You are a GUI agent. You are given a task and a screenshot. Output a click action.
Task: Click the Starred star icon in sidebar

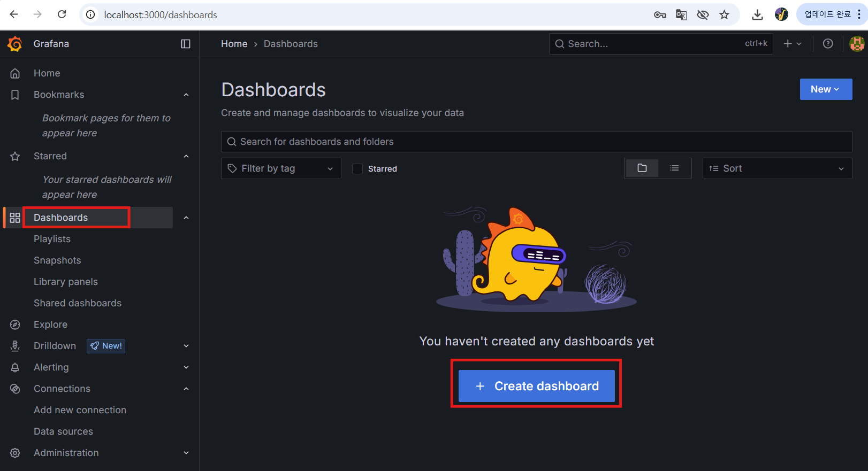[x=15, y=156]
